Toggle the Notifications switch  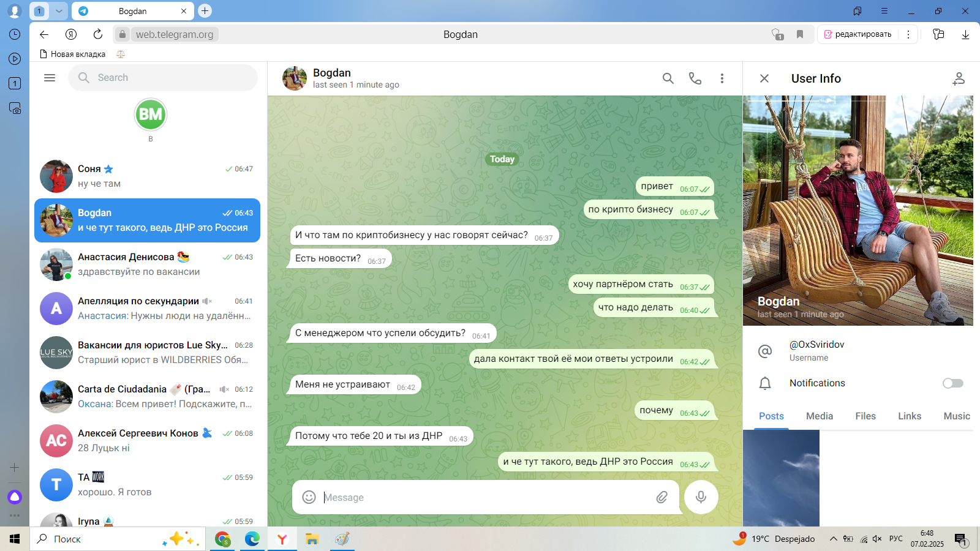coord(953,383)
